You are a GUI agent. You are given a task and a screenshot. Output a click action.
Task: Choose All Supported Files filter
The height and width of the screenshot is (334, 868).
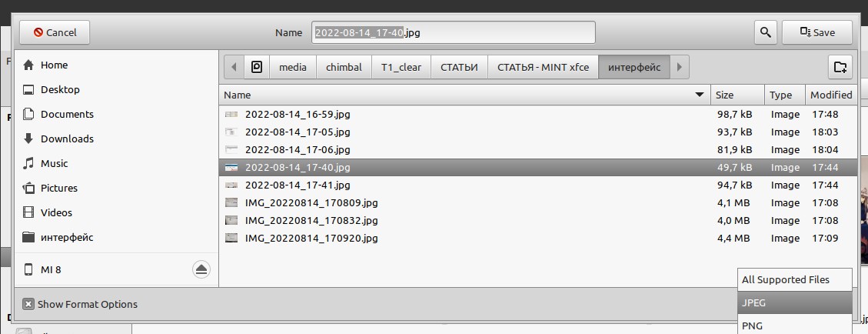795,279
